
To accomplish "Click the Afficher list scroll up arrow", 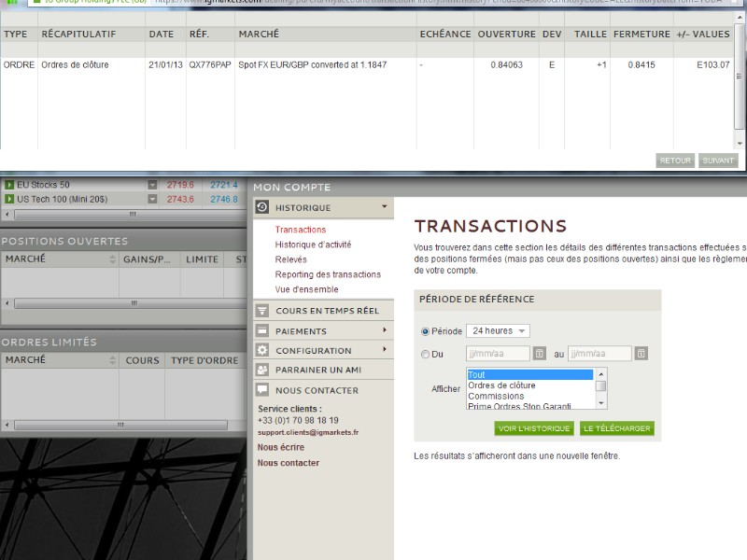I will 601,374.
